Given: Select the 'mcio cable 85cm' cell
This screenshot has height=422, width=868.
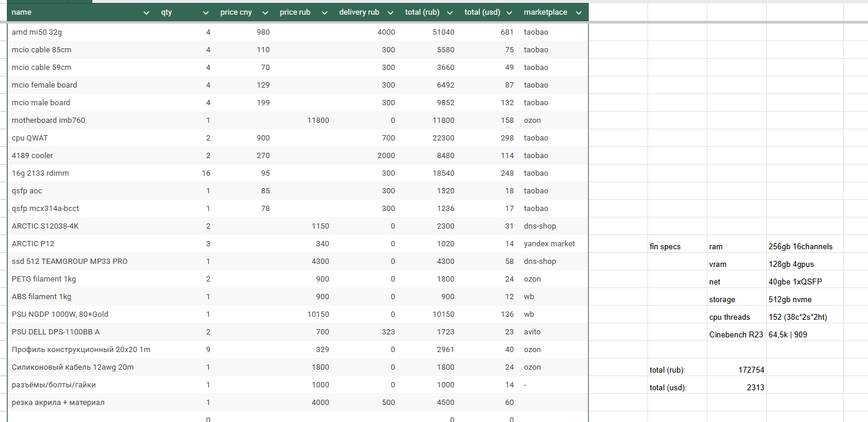Looking at the screenshot, I should (81, 50).
